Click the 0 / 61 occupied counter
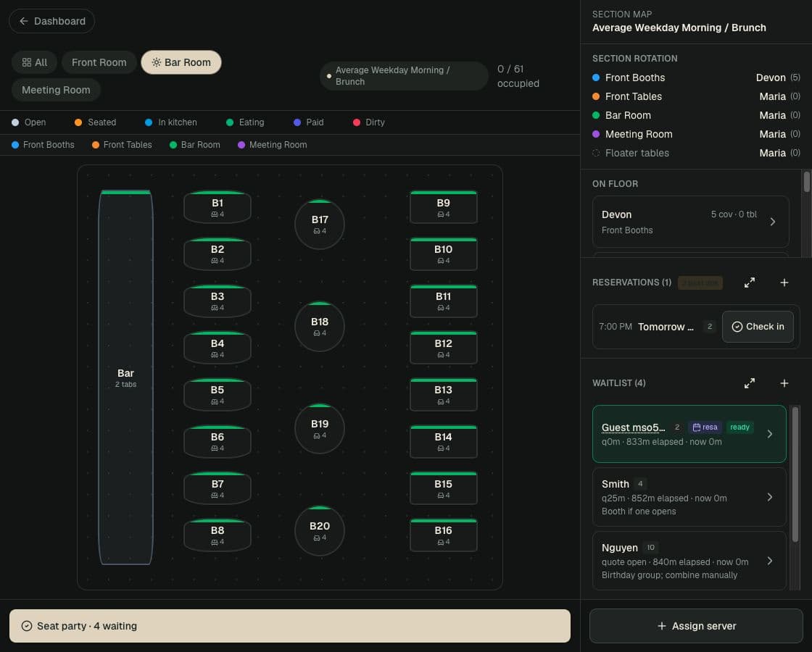Screen dimensions: 812x652 pos(518,77)
